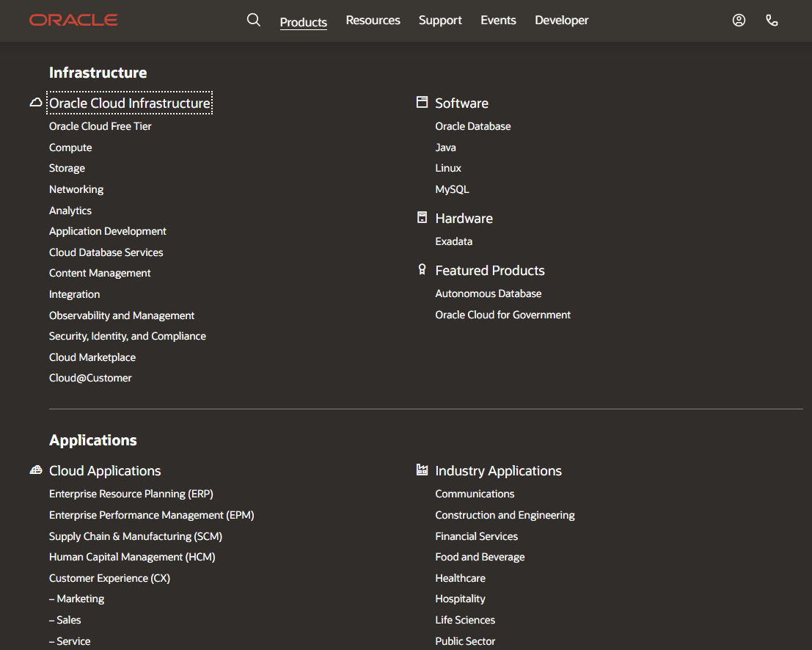Open Observability and Management
The image size is (812, 650).
[122, 315]
